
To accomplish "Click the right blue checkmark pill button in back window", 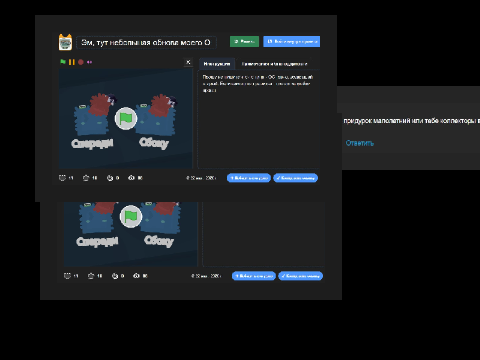I will [x=301, y=276].
